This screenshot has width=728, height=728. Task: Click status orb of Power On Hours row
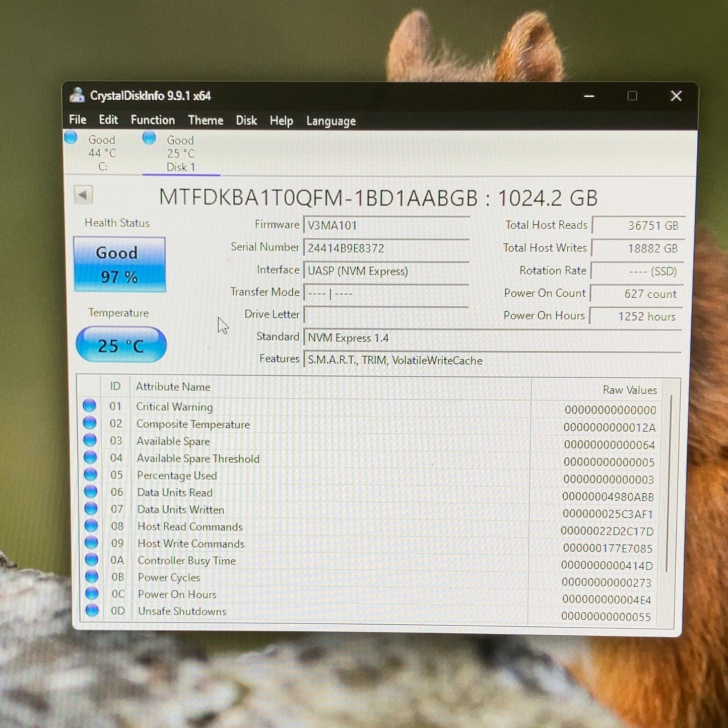[x=92, y=593]
